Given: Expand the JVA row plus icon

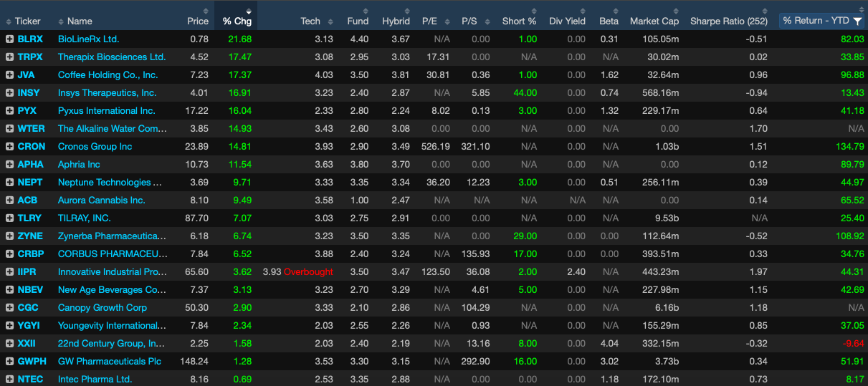Looking at the screenshot, I should [x=9, y=74].
